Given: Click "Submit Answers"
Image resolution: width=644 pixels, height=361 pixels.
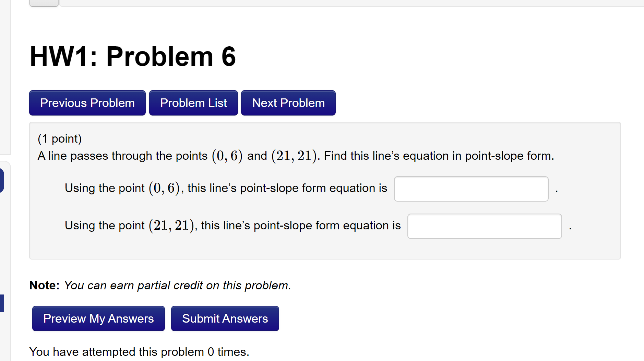Looking at the screenshot, I should point(225,318).
